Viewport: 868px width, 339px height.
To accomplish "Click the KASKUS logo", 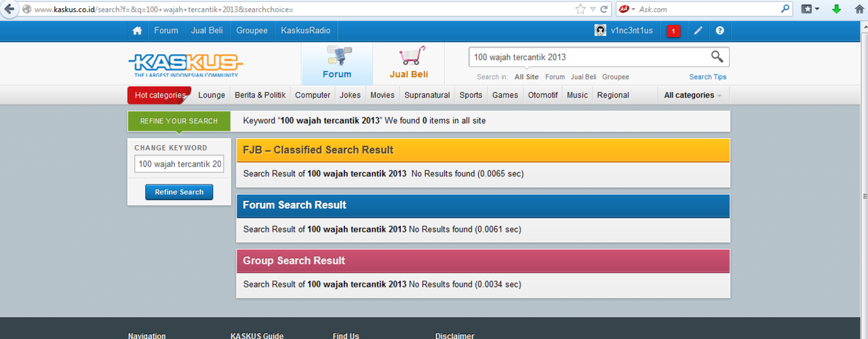I will 185,65.
